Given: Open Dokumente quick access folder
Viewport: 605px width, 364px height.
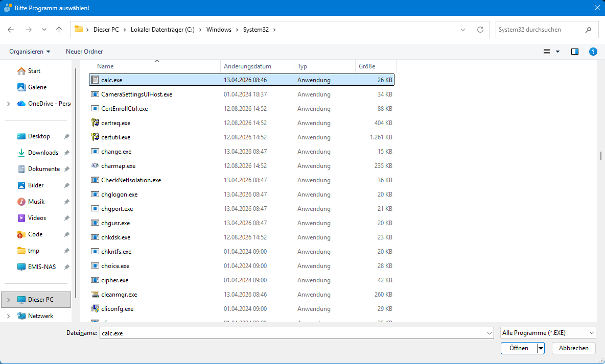Looking at the screenshot, I should click(x=43, y=169).
